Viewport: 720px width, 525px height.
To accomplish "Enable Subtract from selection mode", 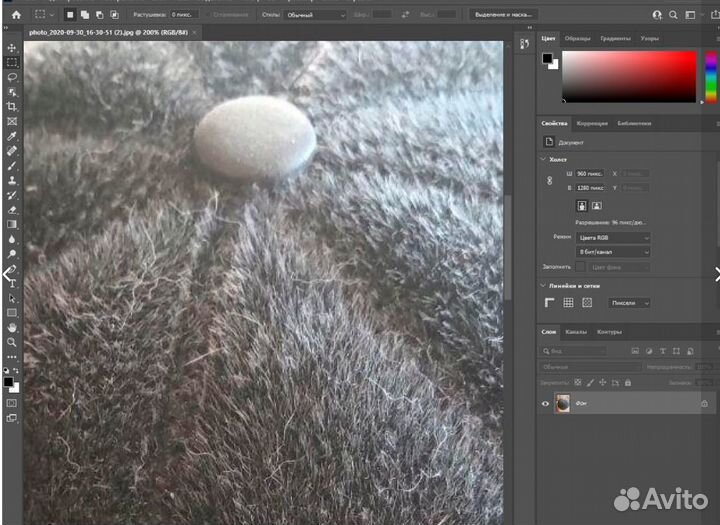I will (100, 15).
